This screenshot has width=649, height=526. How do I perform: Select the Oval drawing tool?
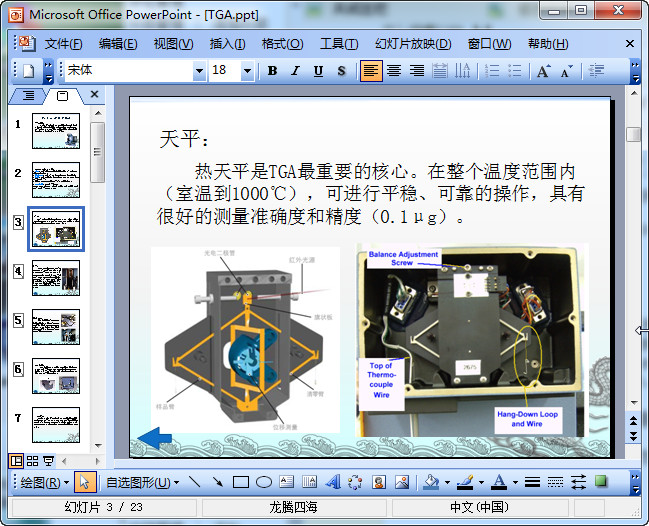coord(264,482)
